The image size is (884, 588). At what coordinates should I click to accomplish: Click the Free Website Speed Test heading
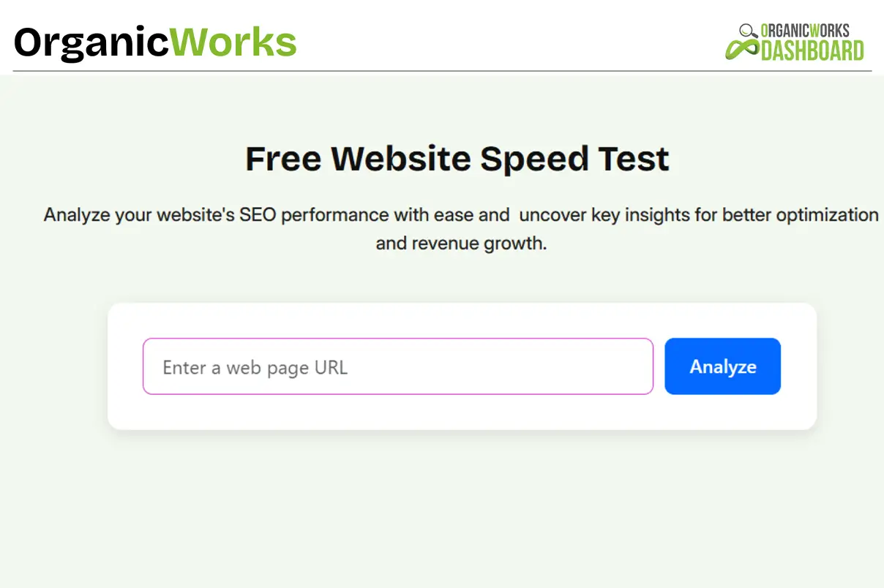pyautogui.click(x=457, y=158)
